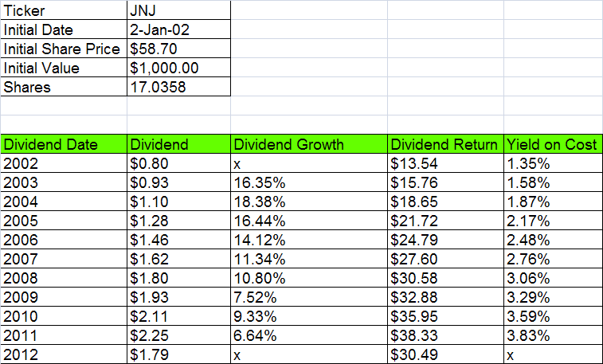Click the Yield on Cost header cell
This screenshot has width=603, height=364.
click(x=551, y=144)
